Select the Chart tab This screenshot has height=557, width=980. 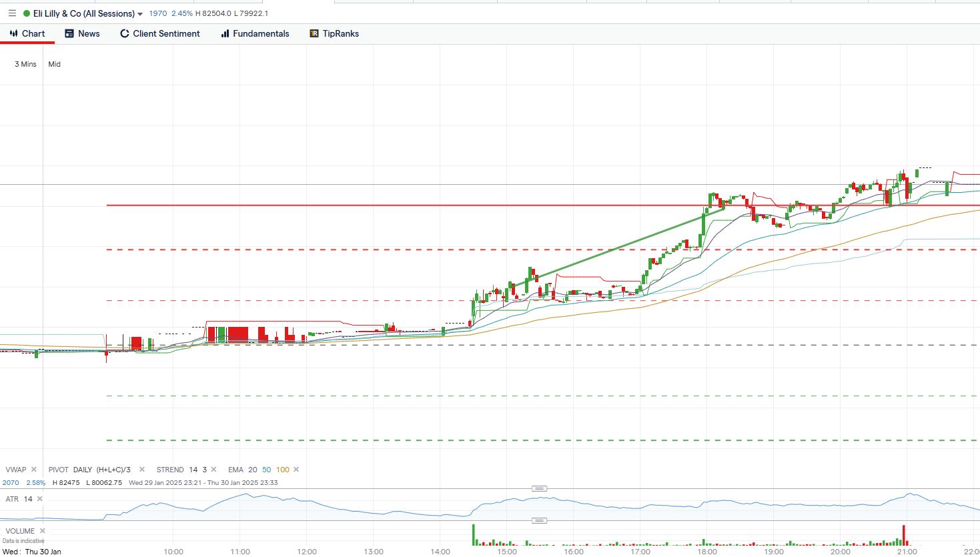coord(27,33)
